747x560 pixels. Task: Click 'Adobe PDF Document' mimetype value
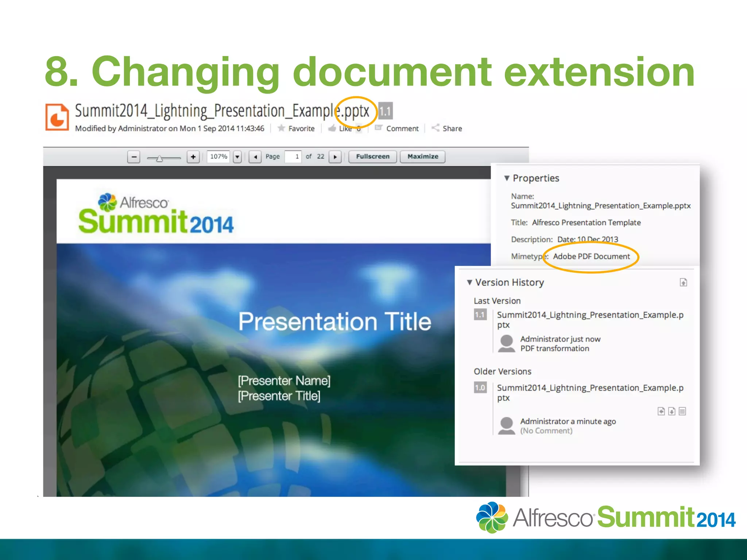(591, 257)
